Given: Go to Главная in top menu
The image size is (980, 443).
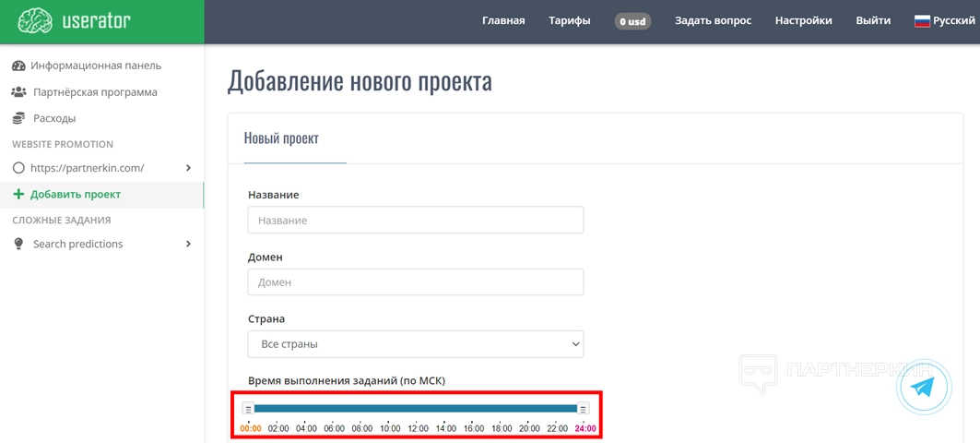Looking at the screenshot, I should (x=503, y=20).
